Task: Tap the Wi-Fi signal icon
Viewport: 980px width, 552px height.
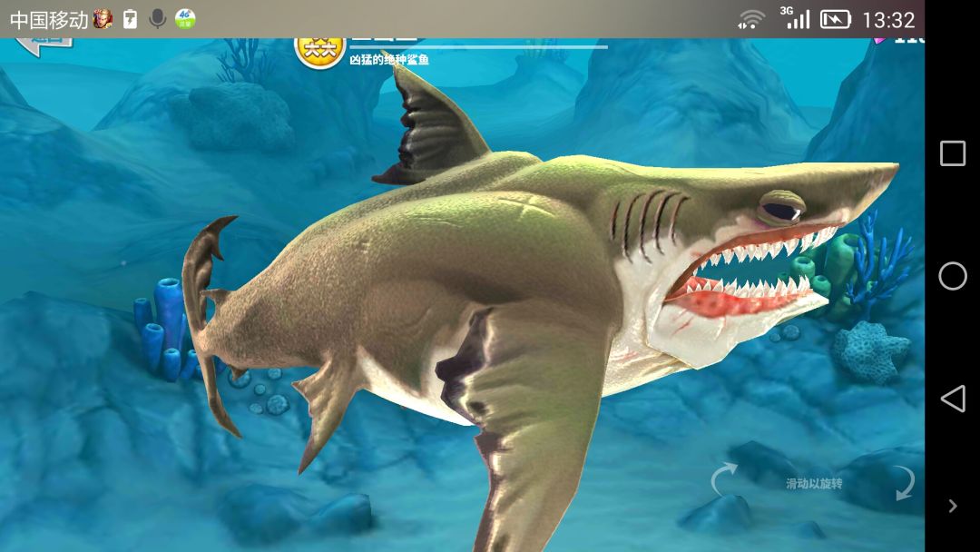Action: (x=750, y=19)
